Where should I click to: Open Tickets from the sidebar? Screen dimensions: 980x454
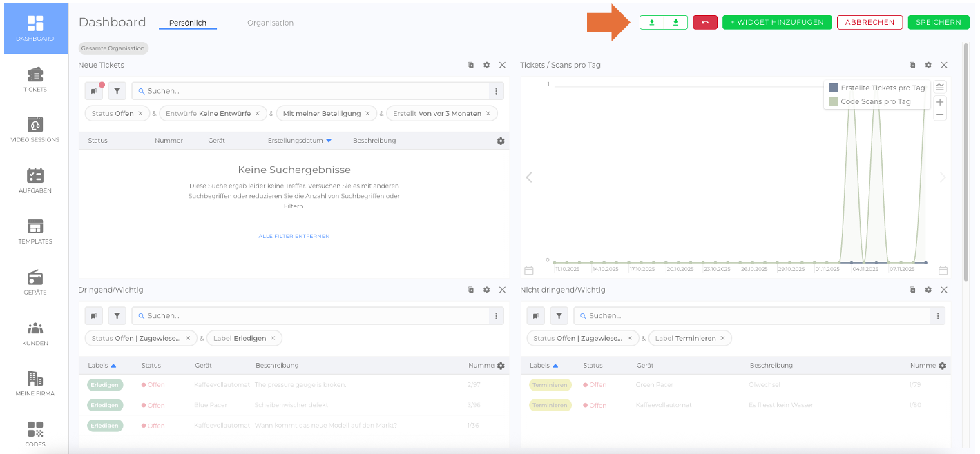[x=35, y=79]
